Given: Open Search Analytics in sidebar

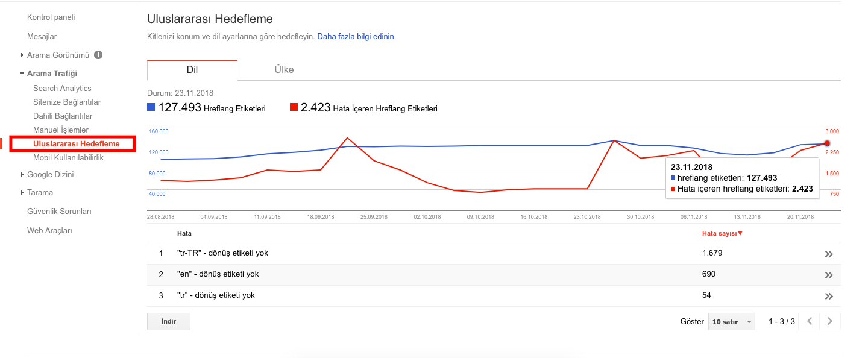Looking at the screenshot, I should 62,89.
